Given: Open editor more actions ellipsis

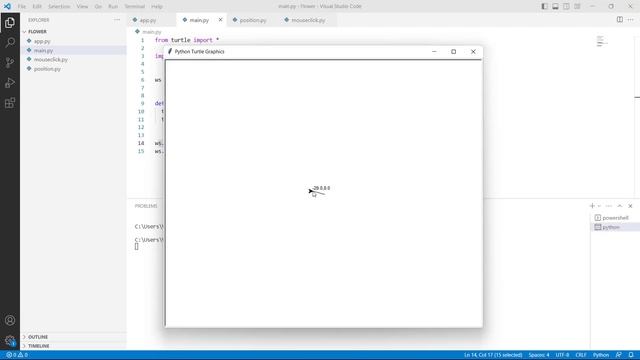Looking at the screenshot, I should tap(631, 20).
